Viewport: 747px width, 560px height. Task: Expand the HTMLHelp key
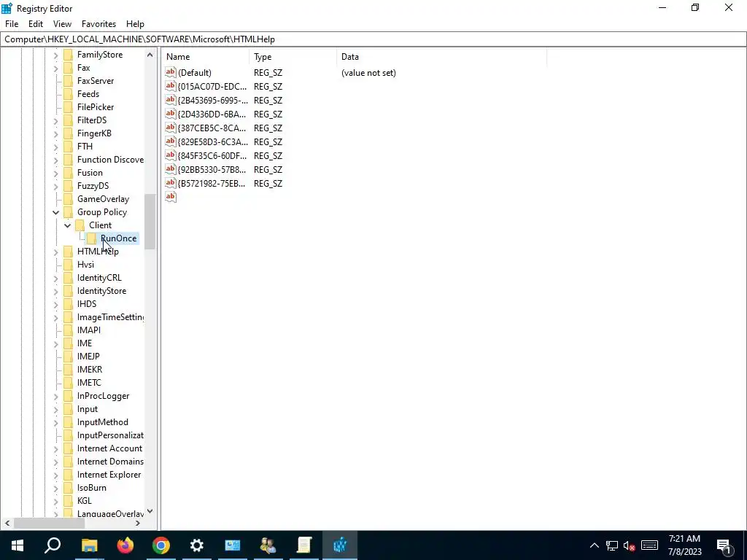click(55, 252)
